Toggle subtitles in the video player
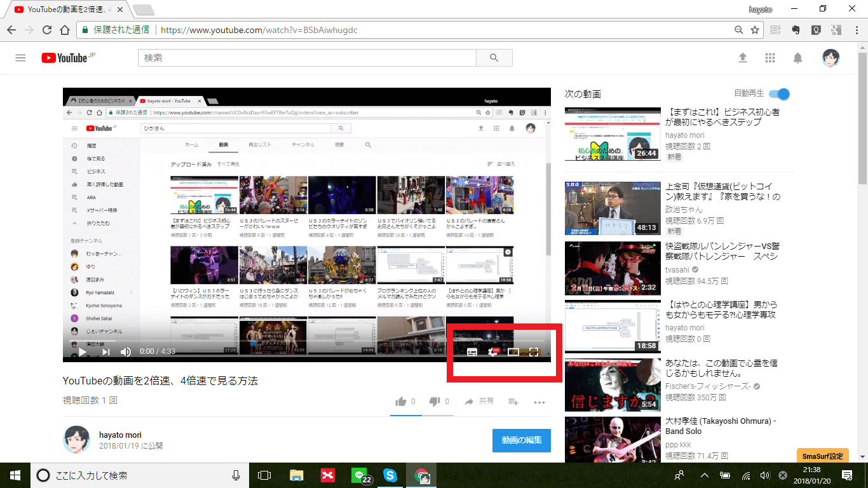This screenshot has width=868, height=488. click(472, 351)
